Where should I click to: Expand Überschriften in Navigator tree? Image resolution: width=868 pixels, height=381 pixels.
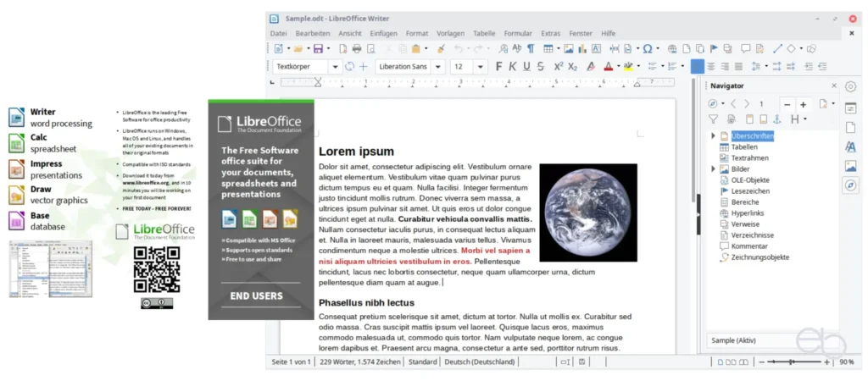point(713,136)
